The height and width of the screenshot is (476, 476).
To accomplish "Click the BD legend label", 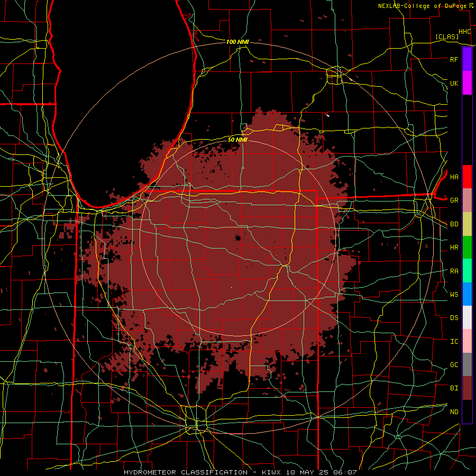I will coord(454,224).
